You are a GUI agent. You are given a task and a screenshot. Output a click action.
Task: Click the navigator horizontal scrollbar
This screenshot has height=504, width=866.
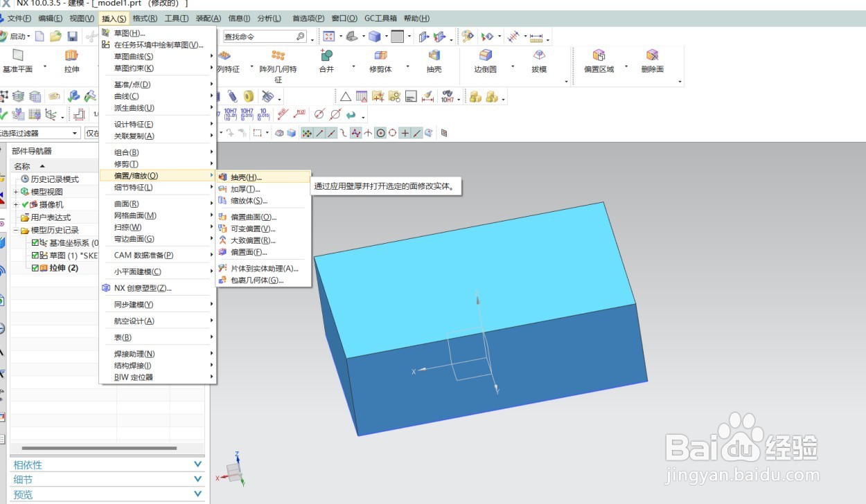coord(99,449)
